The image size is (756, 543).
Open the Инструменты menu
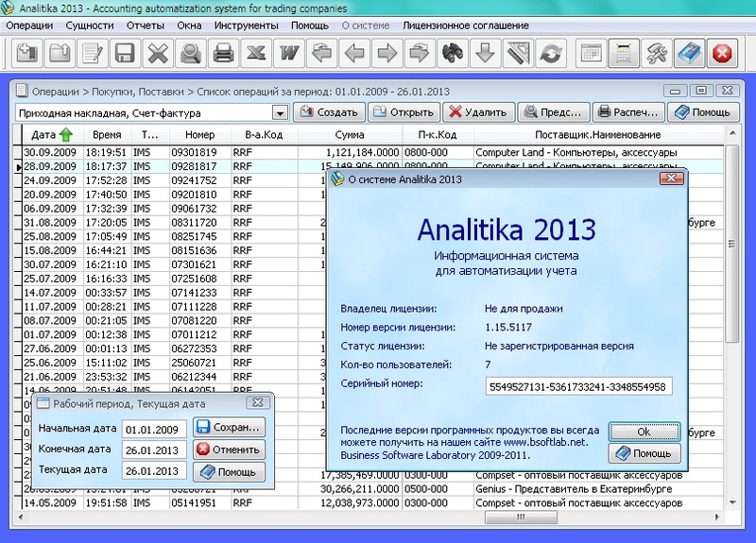coord(246,25)
